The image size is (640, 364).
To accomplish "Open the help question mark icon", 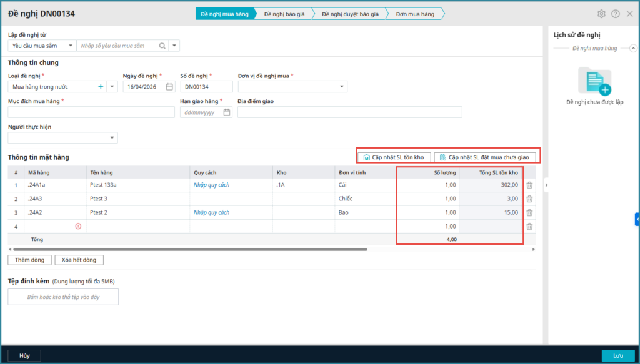I will pos(616,14).
